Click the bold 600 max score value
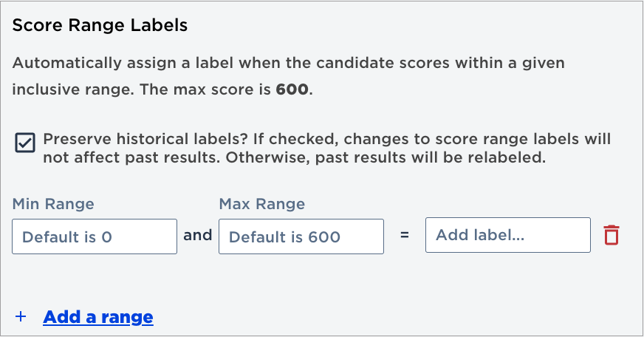644x337 pixels. (x=292, y=89)
